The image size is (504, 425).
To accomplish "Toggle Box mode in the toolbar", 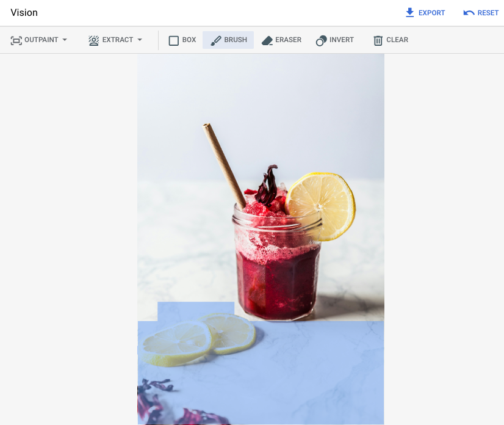I will [181, 40].
